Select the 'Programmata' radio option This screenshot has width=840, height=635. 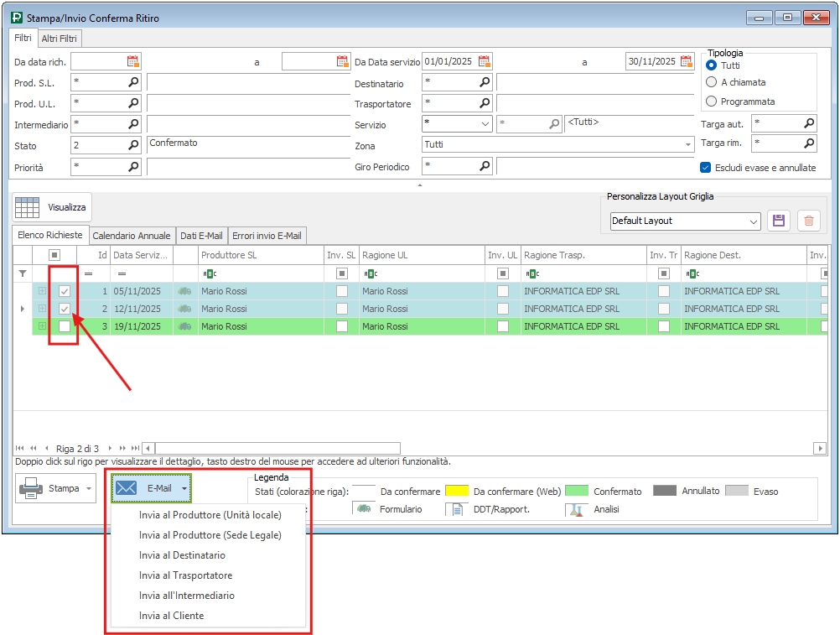(x=712, y=101)
